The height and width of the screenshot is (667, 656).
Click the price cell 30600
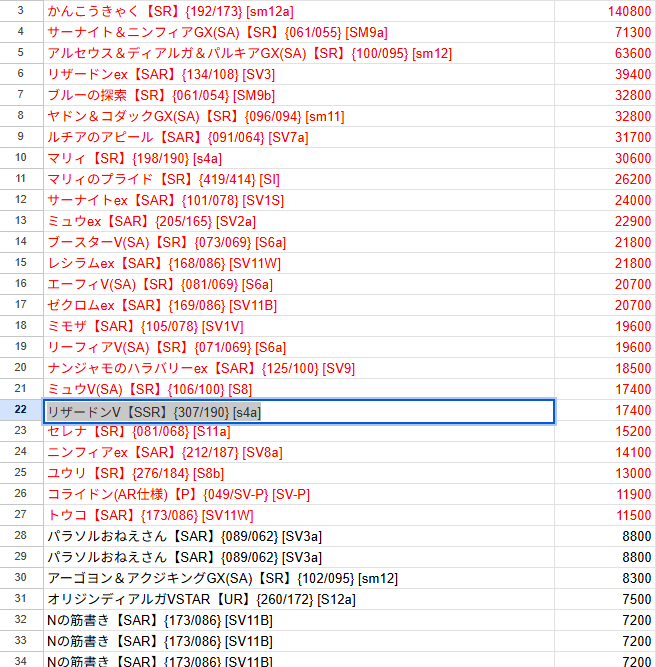click(605, 158)
